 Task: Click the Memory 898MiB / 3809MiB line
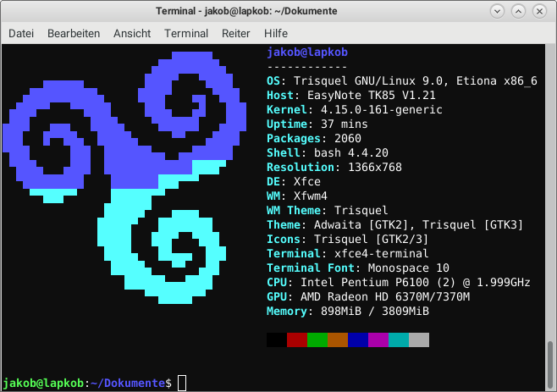click(x=348, y=312)
